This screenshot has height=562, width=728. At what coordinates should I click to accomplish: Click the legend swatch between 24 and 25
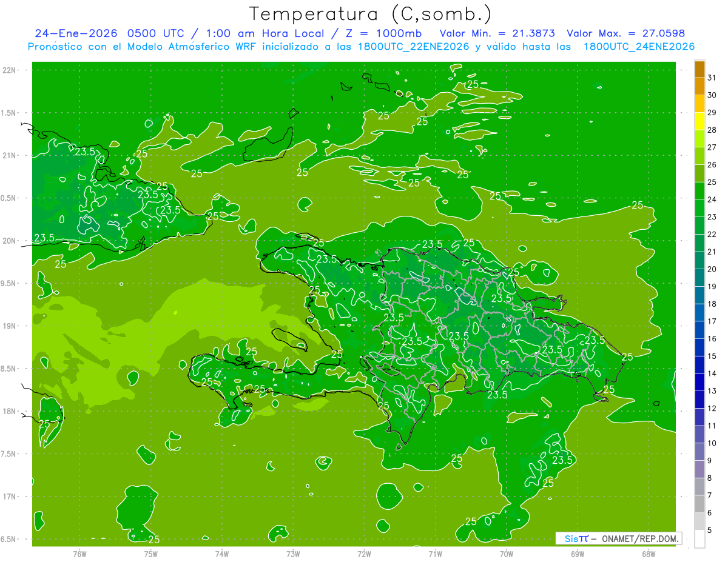pos(699,190)
